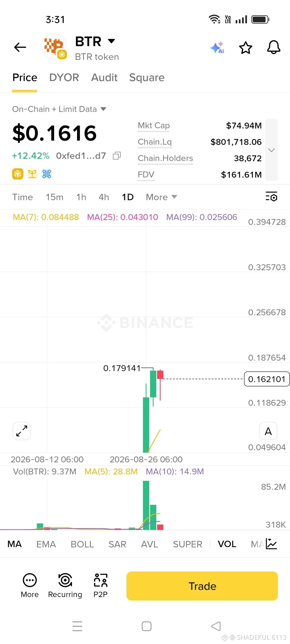The image size is (290, 644).
Task: Tap the MA(7): 0.084488 value
Action: click(46, 217)
